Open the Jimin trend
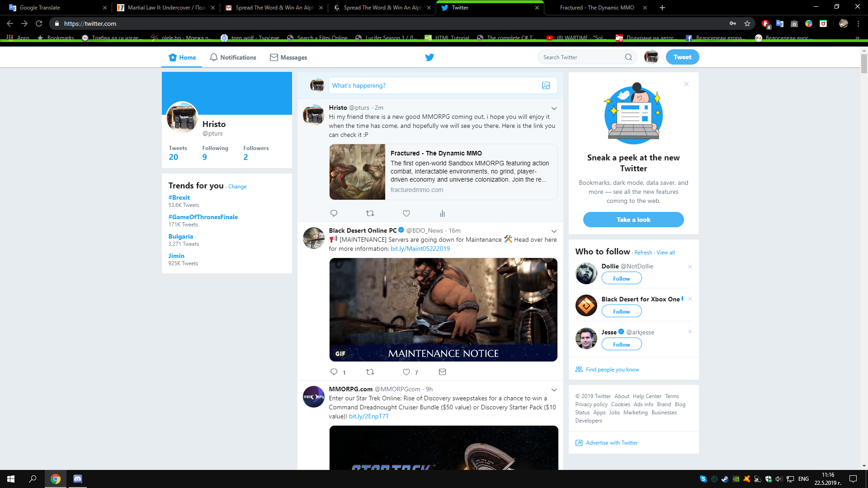The image size is (868, 488). (176, 256)
